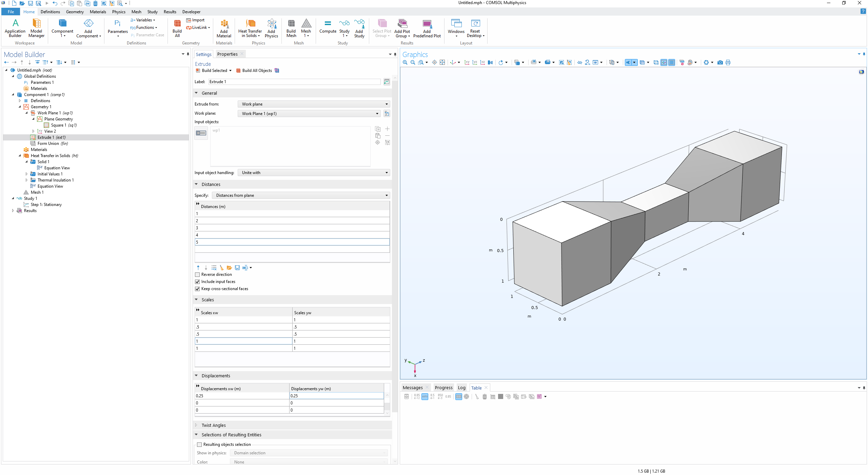Open the Model Manager icon
This screenshot has height=475, width=868.
click(x=36, y=28)
